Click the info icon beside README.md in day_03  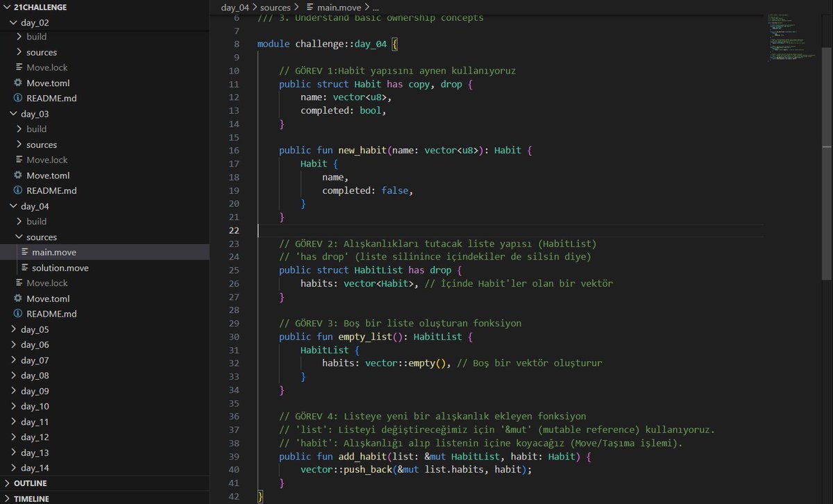click(x=19, y=191)
